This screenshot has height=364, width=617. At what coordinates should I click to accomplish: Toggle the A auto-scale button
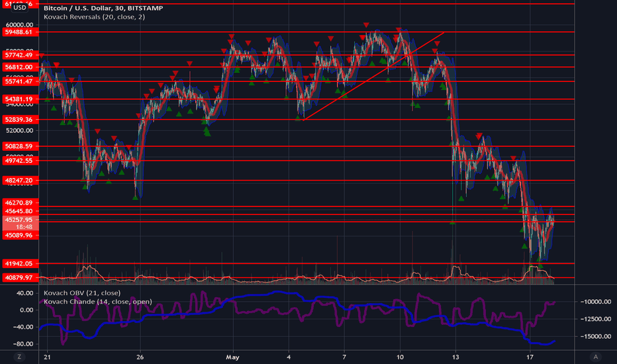click(595, 357)
